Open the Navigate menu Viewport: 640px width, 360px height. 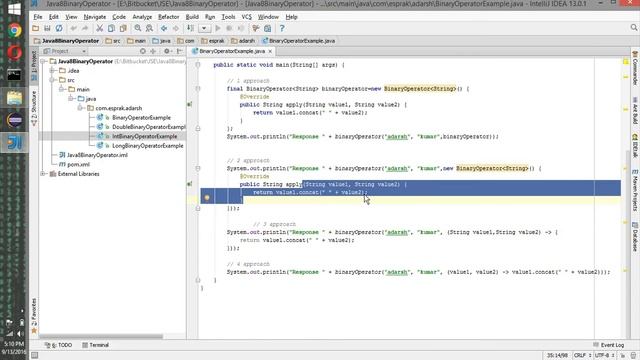click(95, 17)
